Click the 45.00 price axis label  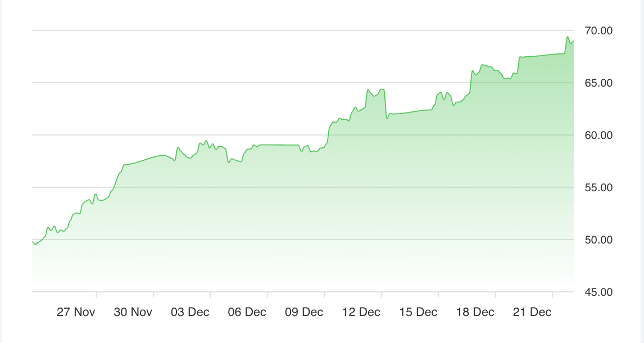598,292
